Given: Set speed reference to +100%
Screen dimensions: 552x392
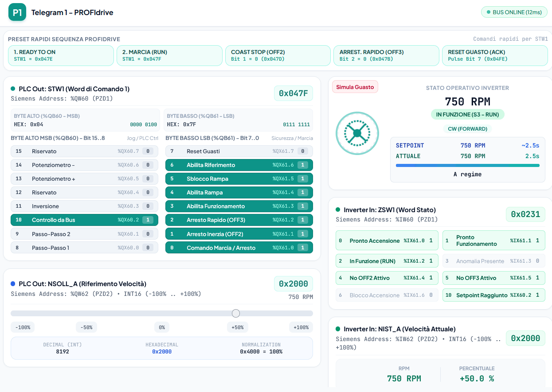Looking at the screenshot, I should [301, 327].
